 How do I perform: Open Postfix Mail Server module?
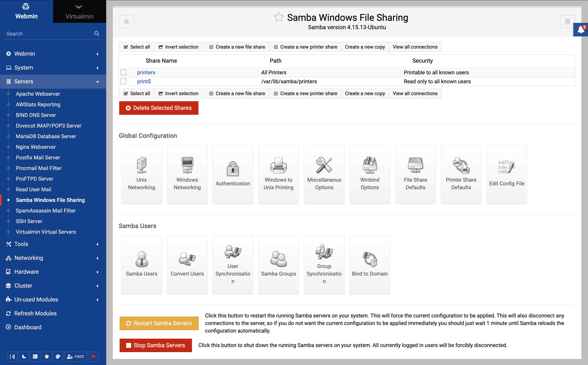[38, 157]
